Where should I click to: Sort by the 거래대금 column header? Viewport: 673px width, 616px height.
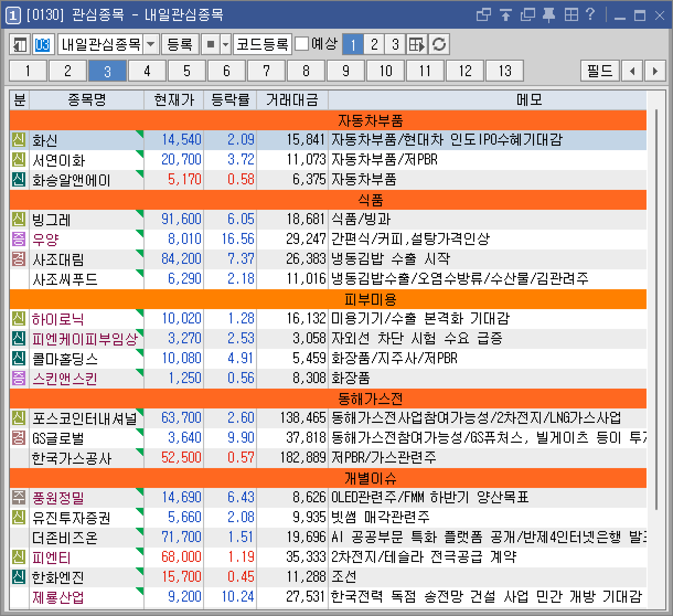(292, 100)
